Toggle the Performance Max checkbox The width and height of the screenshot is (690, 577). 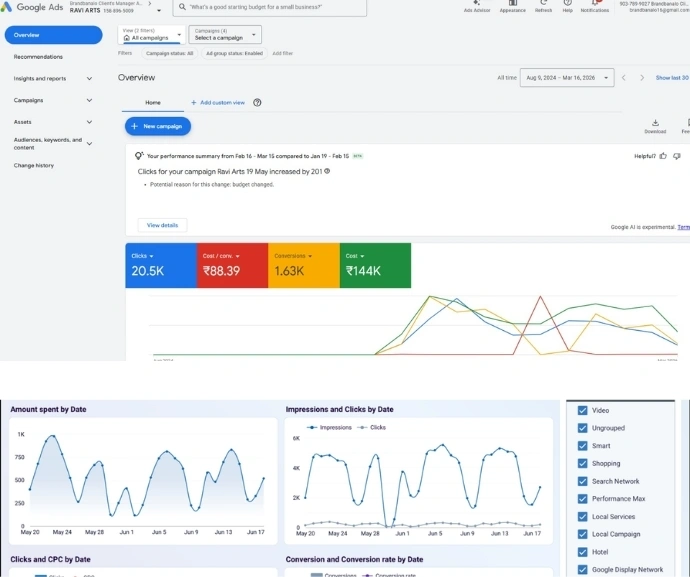coord(583,499)
